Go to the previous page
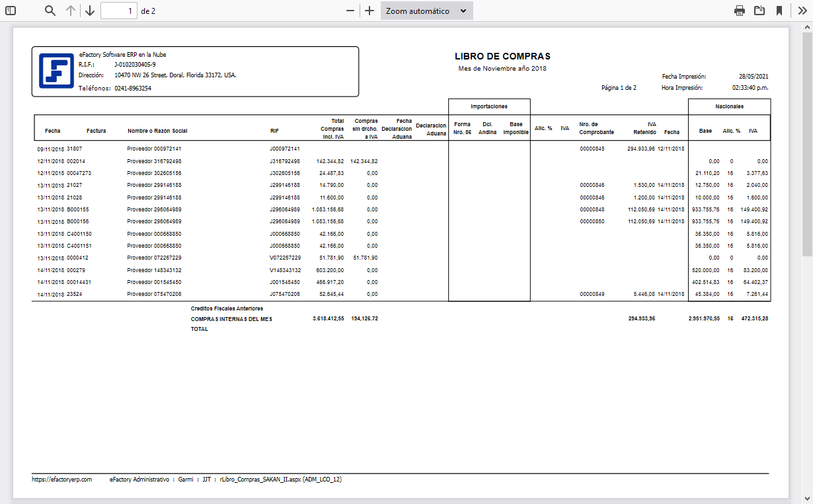This screenshot has height=504, width=813. (x=71, y=11)
